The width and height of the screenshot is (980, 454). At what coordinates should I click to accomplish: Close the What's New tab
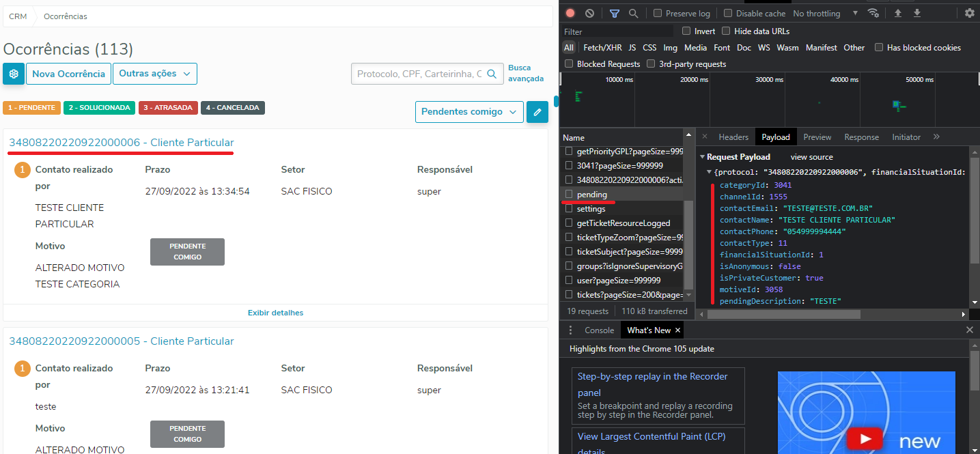coord(677,330)
